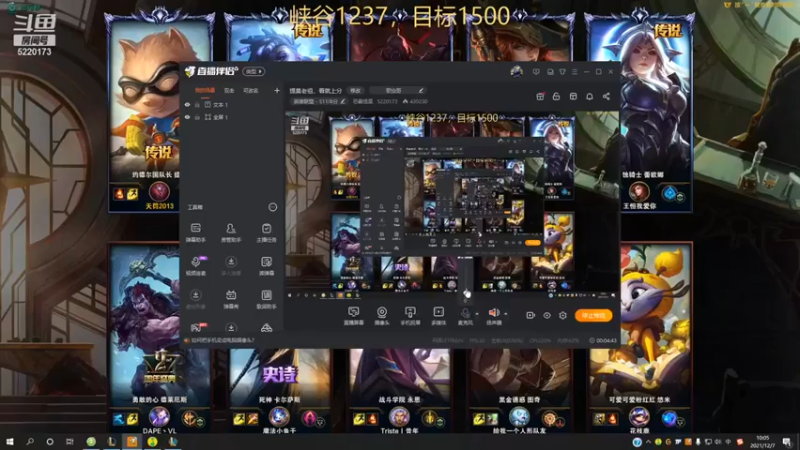Switch to the third scene tab
Screen dimensions: 800x450
click(251, 90)
